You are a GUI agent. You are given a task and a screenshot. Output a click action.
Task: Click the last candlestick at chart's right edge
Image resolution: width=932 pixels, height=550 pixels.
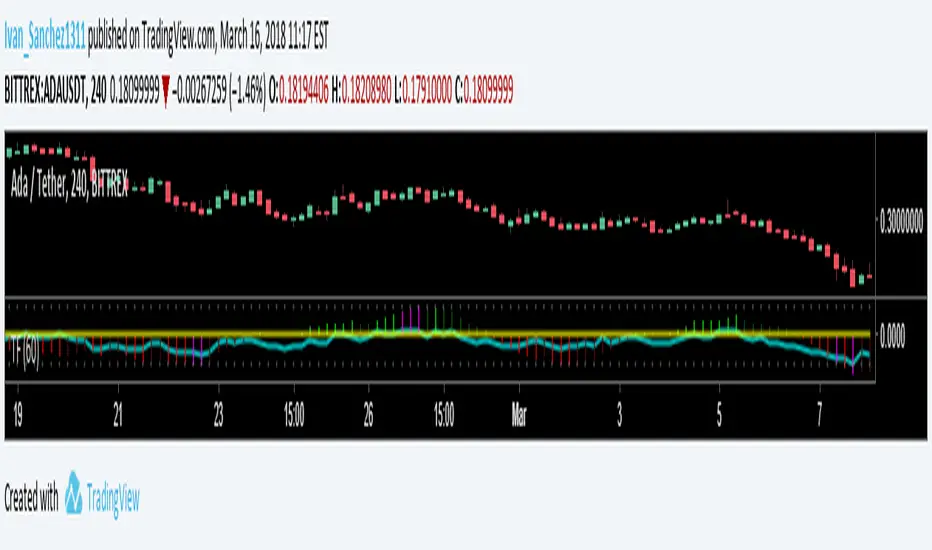point(870,276)
